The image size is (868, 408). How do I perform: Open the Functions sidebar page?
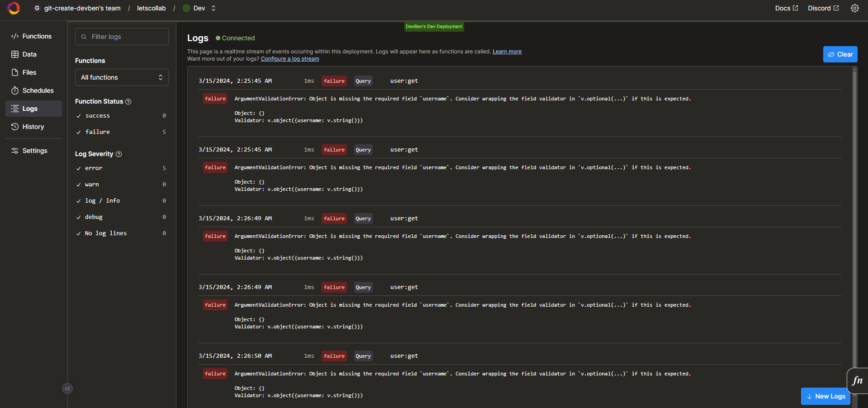pos(33,36)
